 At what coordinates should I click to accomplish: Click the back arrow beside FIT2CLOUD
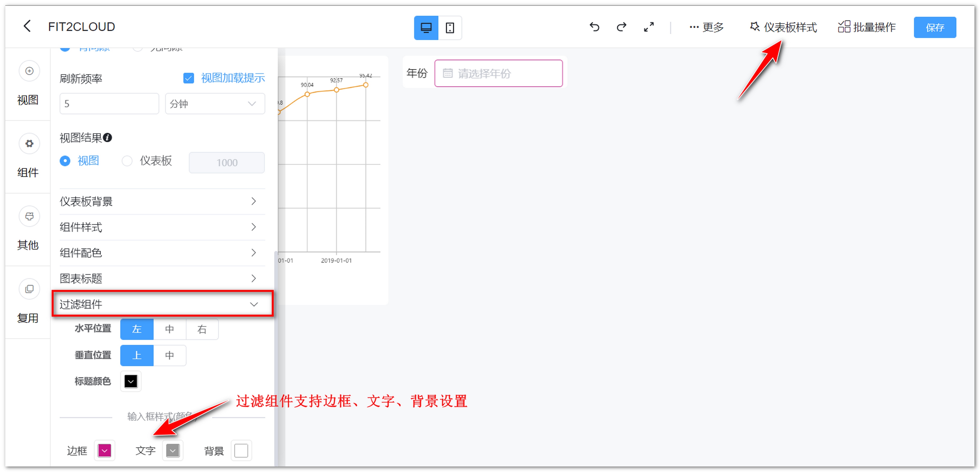coord(27,26)
